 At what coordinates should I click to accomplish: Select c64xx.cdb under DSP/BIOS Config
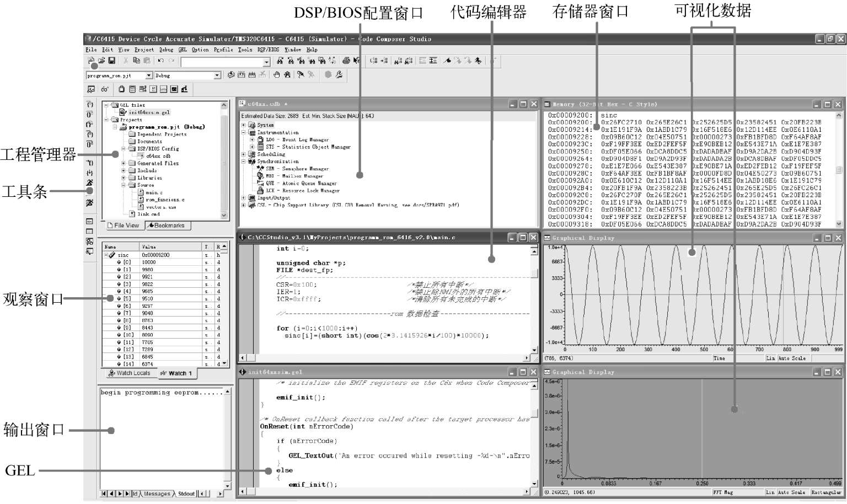pyautogui.click(x=159, y=156)
